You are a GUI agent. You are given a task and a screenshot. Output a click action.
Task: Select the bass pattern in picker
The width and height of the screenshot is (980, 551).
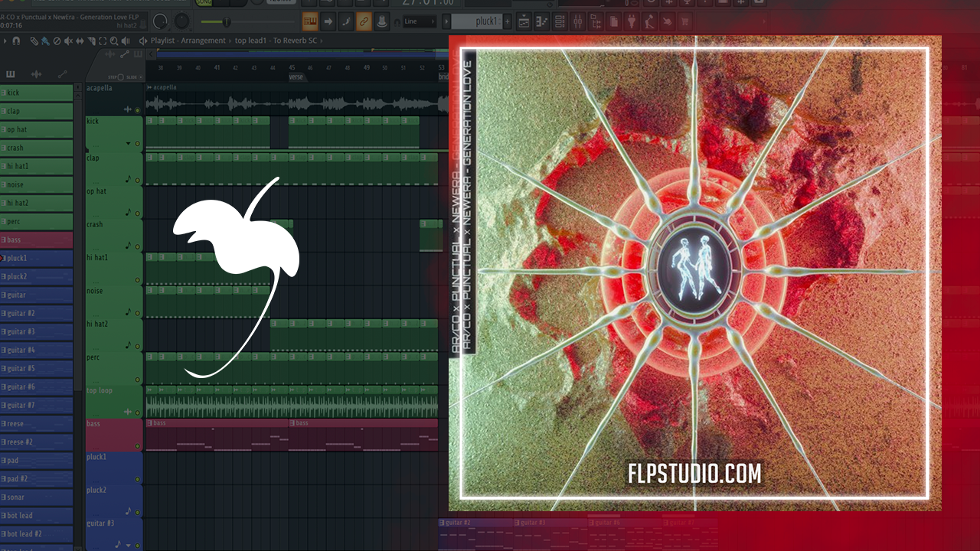pos(37,240)
